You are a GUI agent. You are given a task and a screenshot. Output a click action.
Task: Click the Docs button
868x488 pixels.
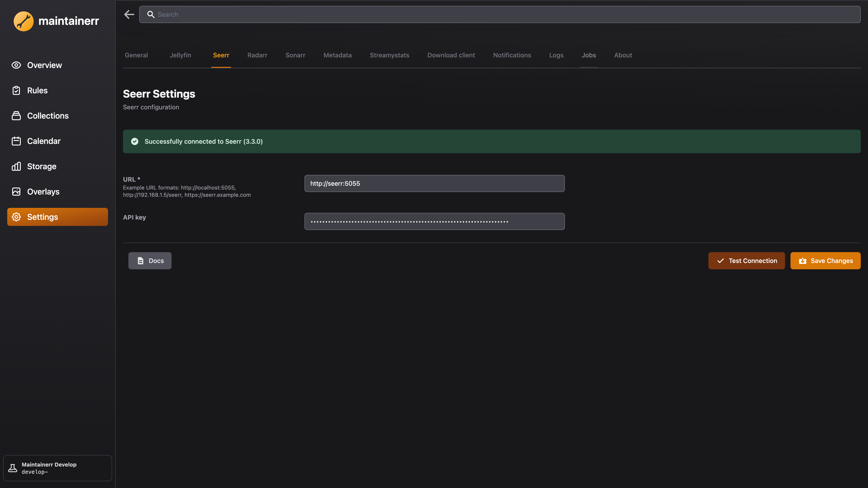(150, 261)
